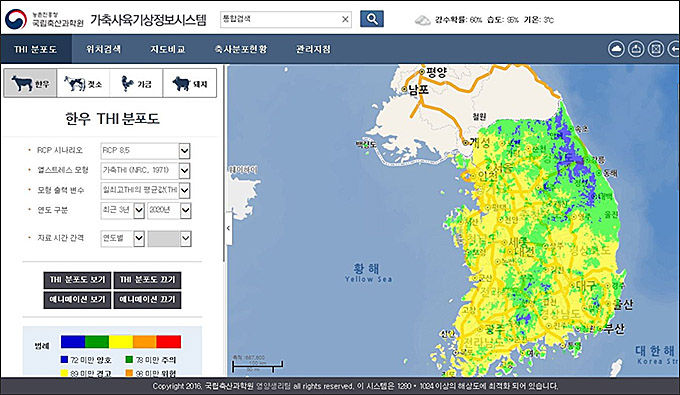Click the THI 분포도 보기 button
The width and height of the screenshot is (680, 395).
(x=77, y=280)
